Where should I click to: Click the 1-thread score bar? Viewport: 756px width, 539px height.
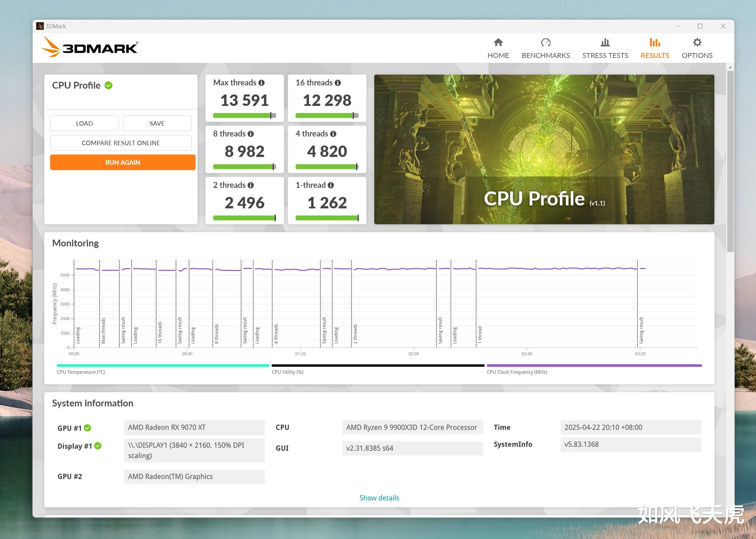coord(327,218)
